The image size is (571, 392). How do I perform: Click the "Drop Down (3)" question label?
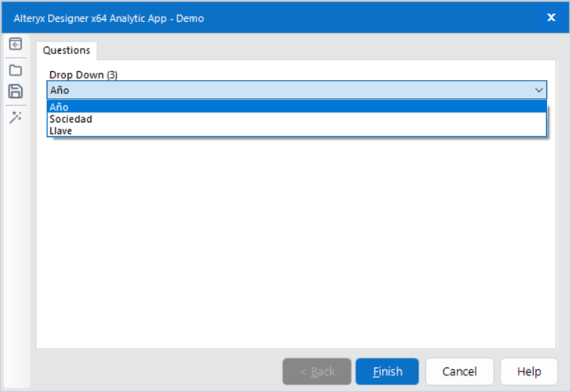(x=81, y=74)
